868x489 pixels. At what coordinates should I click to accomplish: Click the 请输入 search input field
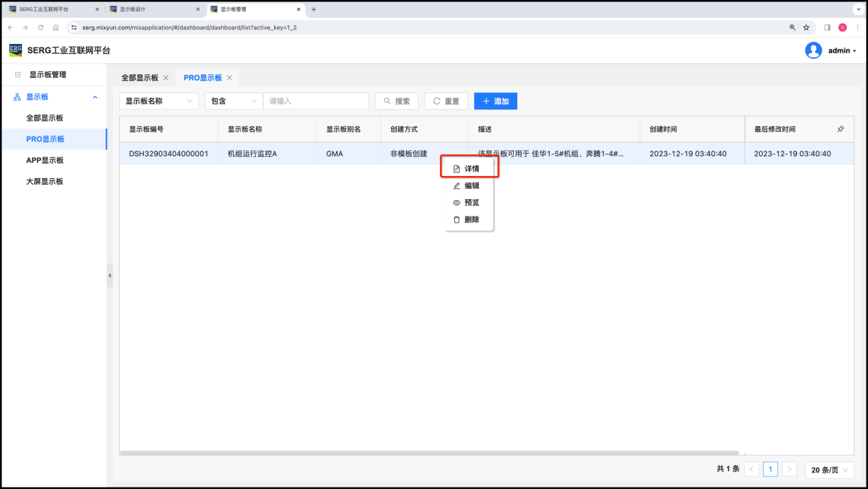tap(316, 101)
